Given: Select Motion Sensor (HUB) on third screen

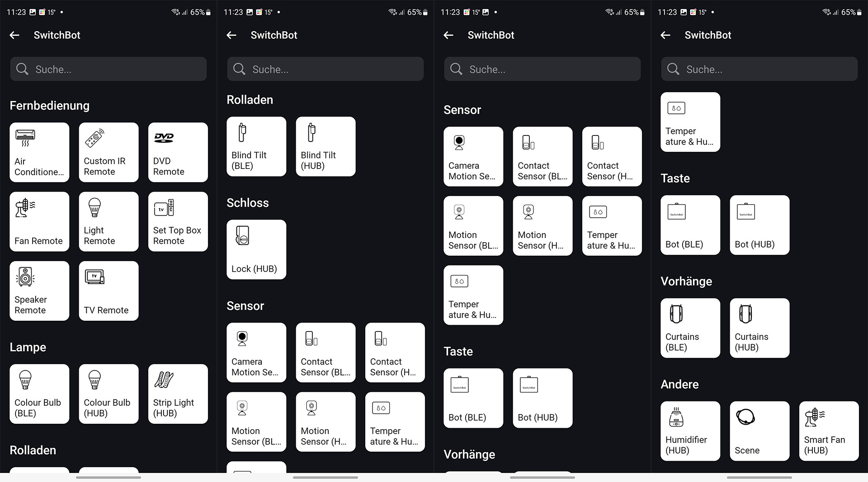Looking at the screenshot, I should pyautogui.click(x=542, y=226).
